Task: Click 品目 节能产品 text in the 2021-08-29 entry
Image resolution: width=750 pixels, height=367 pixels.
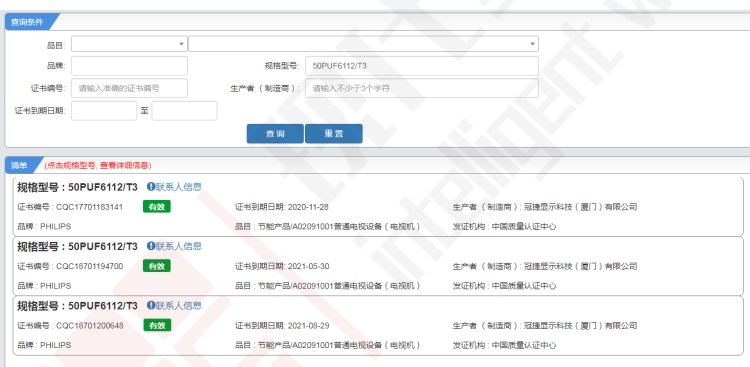Action: [x=328, y=345]
